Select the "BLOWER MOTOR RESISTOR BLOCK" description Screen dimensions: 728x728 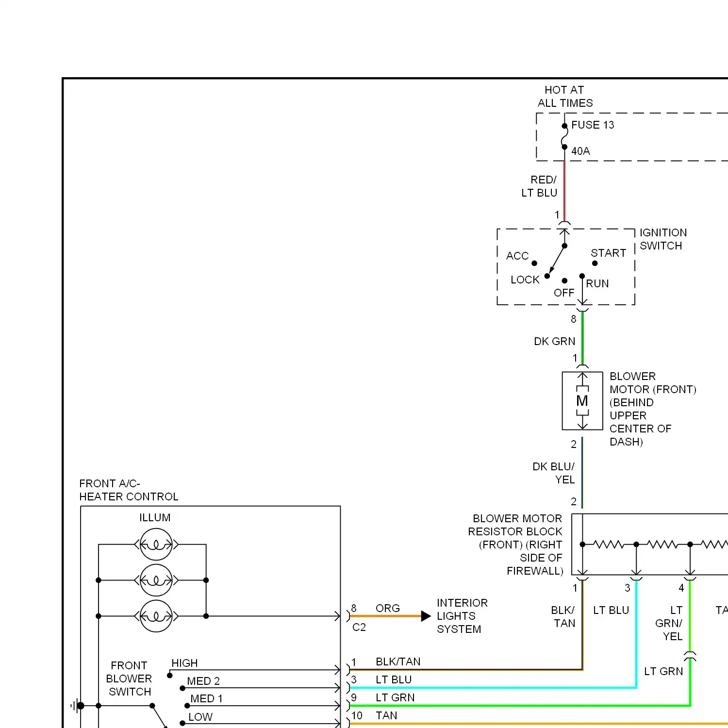click(x=515, y=545)
